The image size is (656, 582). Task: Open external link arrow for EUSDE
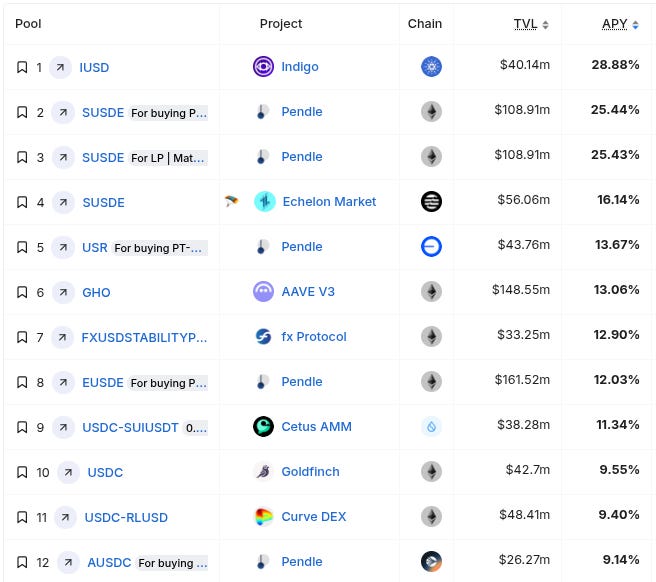pyautogui.click(x=63, y=382)
